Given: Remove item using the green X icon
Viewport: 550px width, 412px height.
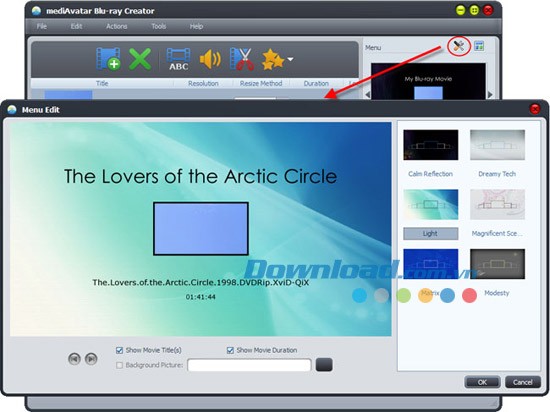Looking at the screenshot, I should click(x=140, y=59).
